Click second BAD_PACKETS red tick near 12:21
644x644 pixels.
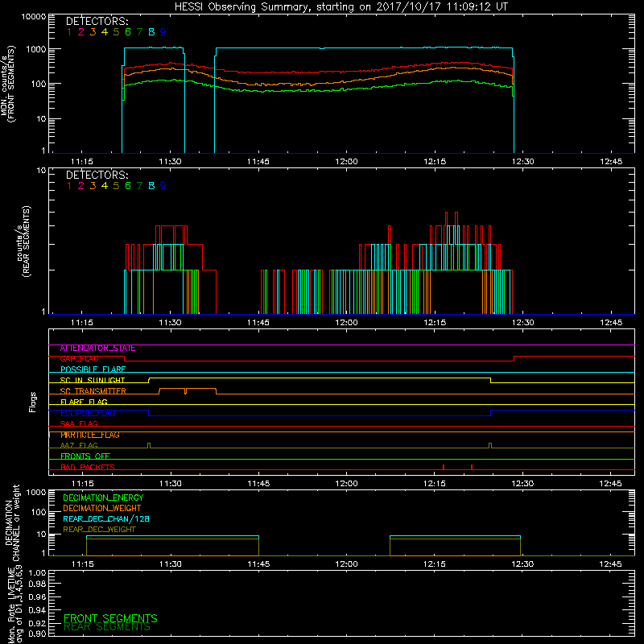point(472,467)
